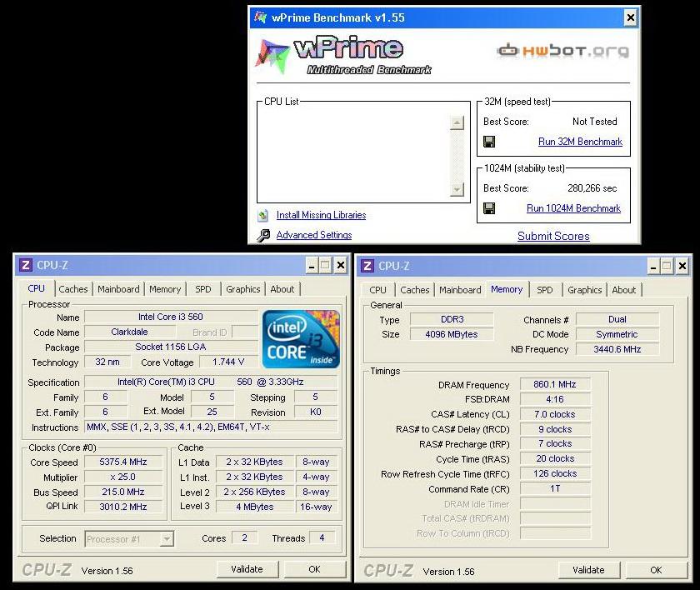
Task: Open Caches tab in right CPU-Z window
Action: coord(415,290)
